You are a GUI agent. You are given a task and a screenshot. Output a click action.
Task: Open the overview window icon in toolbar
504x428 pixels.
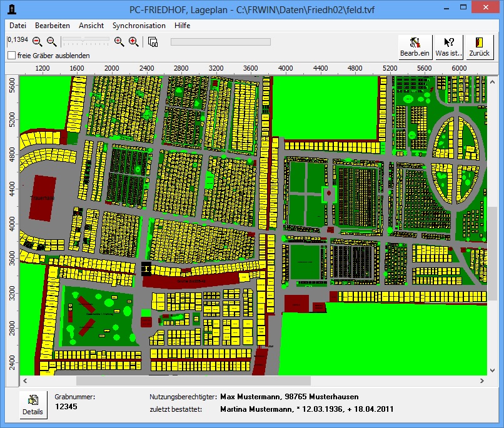tap(153, 42)
